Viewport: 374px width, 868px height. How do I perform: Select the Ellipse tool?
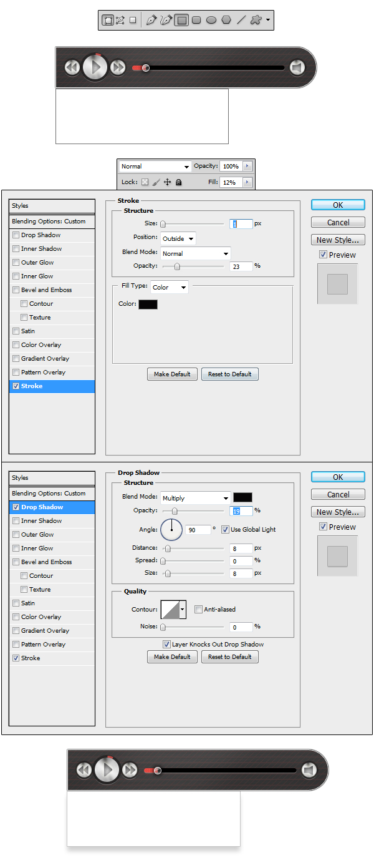(211, 20)
